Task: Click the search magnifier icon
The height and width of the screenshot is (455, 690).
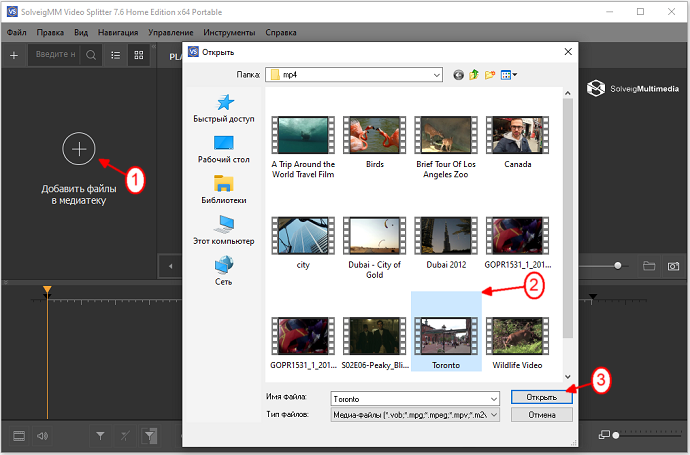Action: click(91, 55)
